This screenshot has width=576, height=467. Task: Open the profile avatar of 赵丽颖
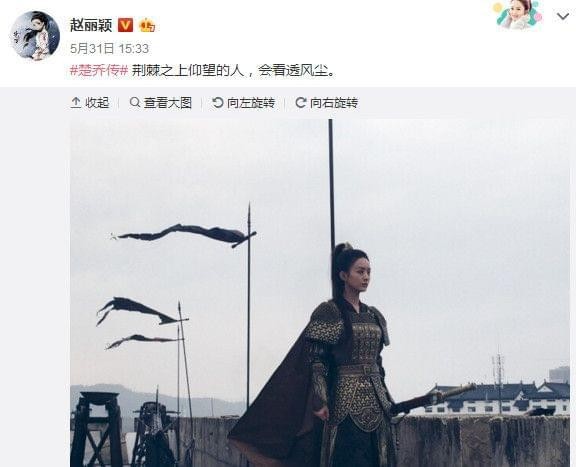(x=35, y=35)
